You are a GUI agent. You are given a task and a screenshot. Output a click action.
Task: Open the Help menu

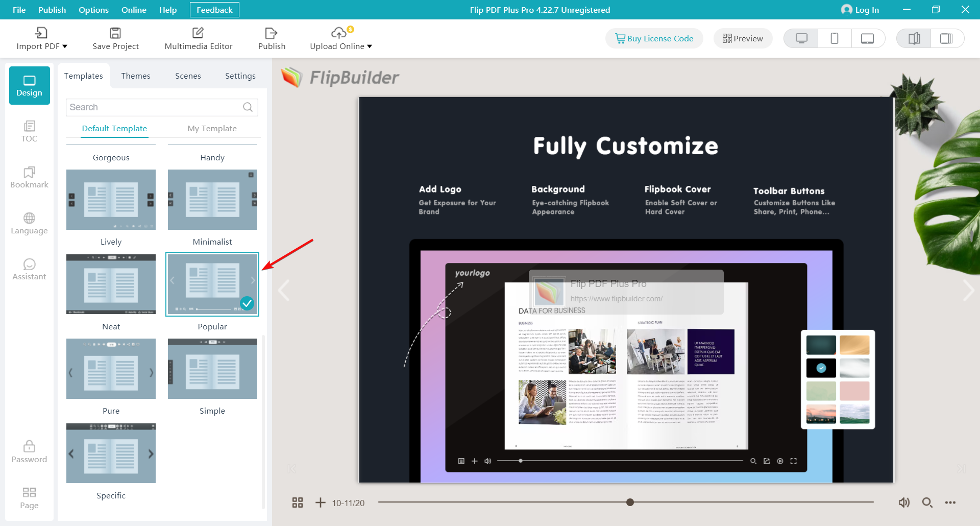[168, 10]
